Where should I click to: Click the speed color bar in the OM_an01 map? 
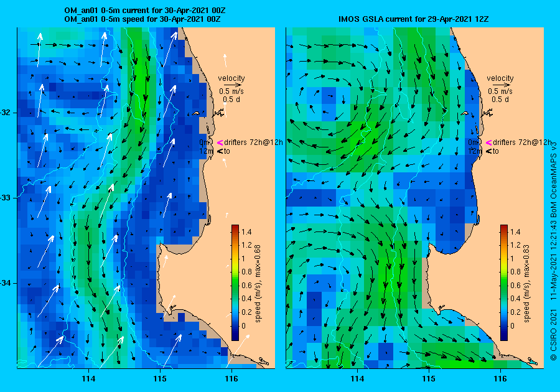(x=235, y=282)
